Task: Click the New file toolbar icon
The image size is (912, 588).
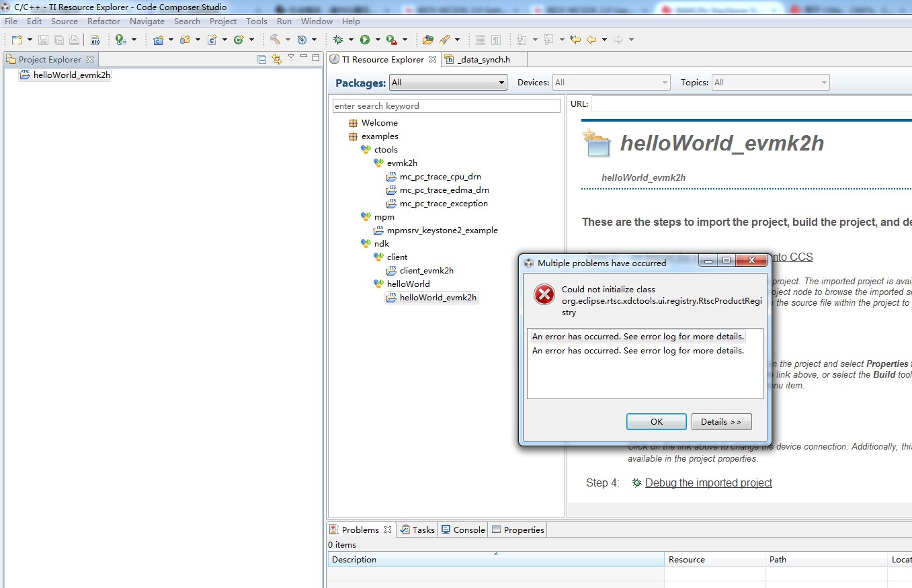Action: (16, 40)
